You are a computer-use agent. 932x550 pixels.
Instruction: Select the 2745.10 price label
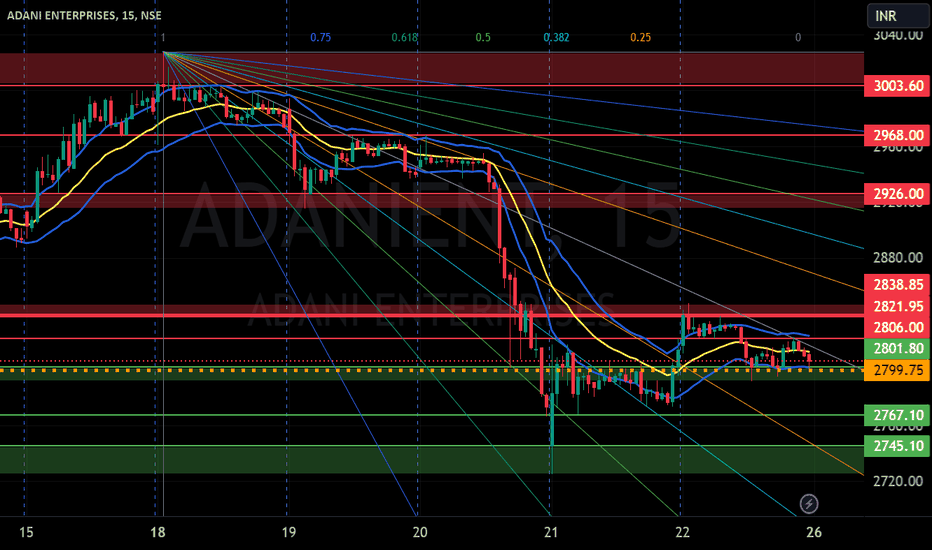[898, 446]
